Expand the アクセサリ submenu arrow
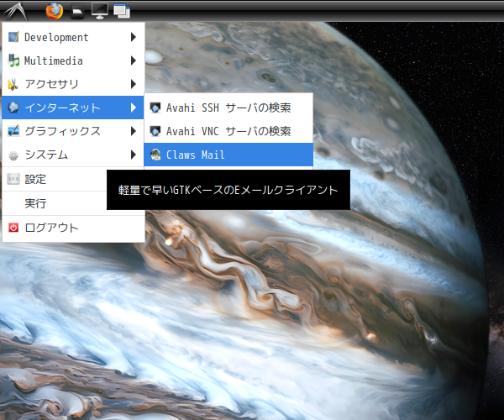The width and height of the screenshot is (504, 420). (134, 84)
